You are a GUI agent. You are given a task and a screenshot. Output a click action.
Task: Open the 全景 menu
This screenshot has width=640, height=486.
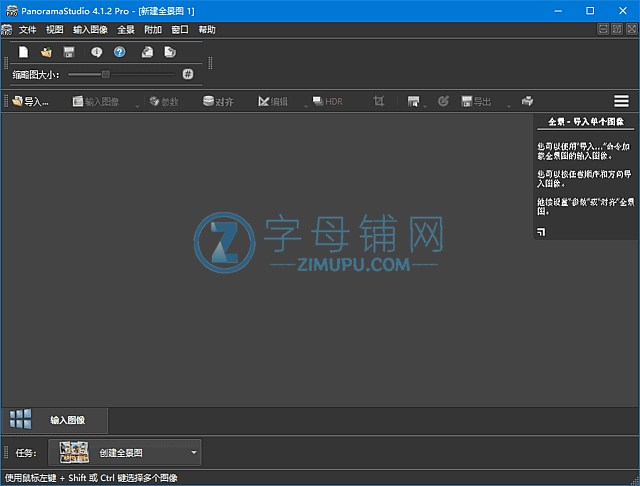coord(126,30)
